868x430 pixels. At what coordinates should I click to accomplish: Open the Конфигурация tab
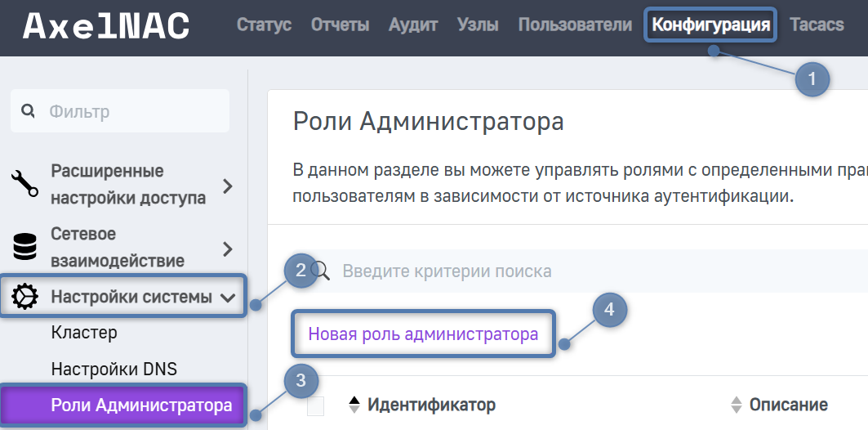710,25
